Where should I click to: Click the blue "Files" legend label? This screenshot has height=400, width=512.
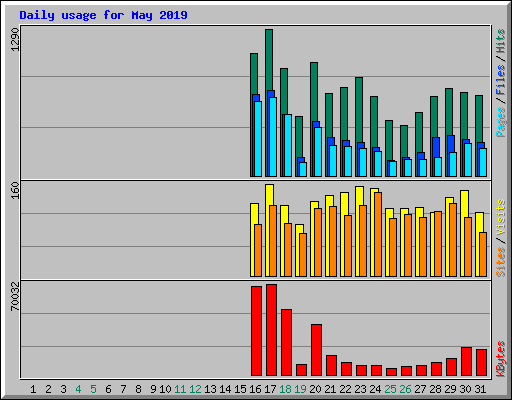pos(501,79)
